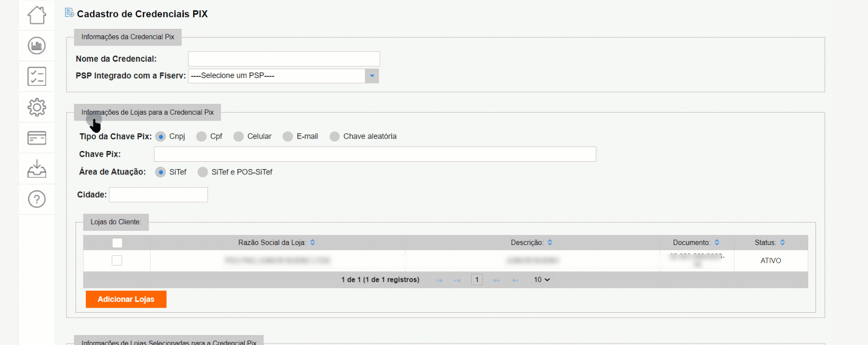Image resolution: width=868 pixels, height=345 pixels.
Task: Select Celular as Pix key type
Action: tap(238, 137)
